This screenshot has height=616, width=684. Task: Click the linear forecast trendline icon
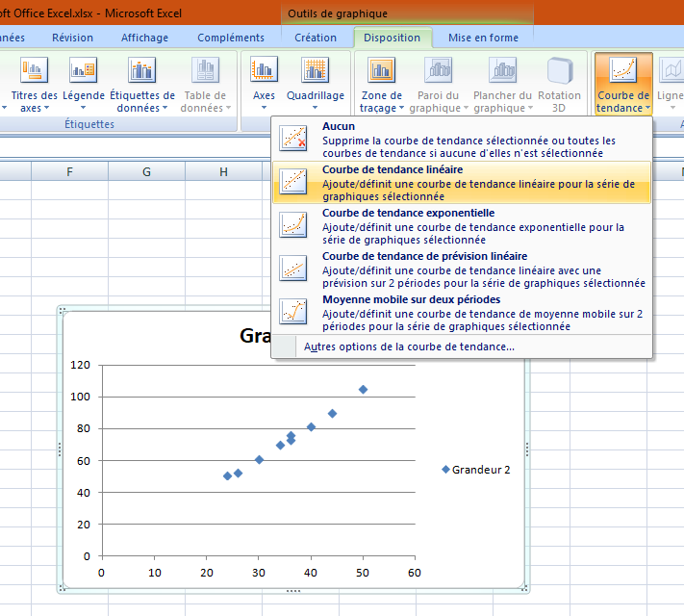click(293, 268)
